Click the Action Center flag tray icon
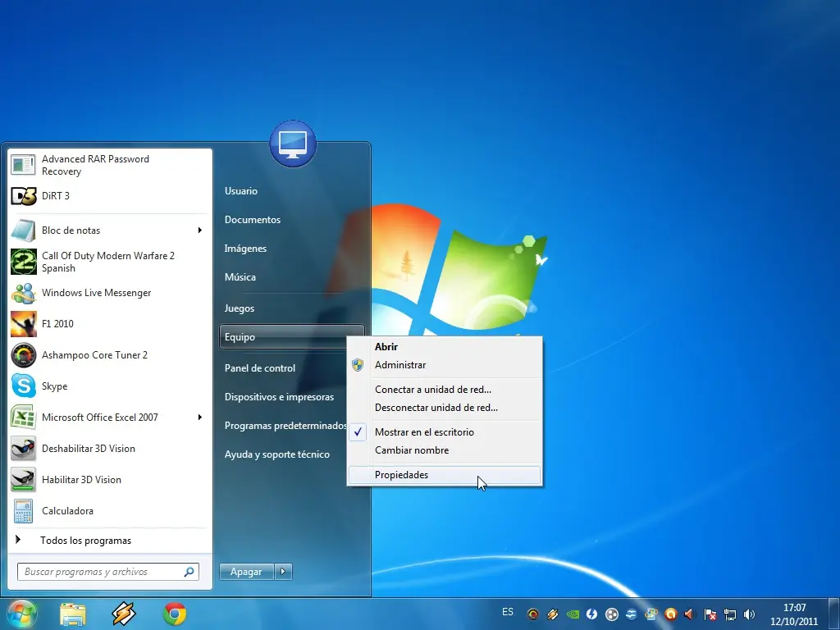840x630 pixels. [x=710, y=614]
